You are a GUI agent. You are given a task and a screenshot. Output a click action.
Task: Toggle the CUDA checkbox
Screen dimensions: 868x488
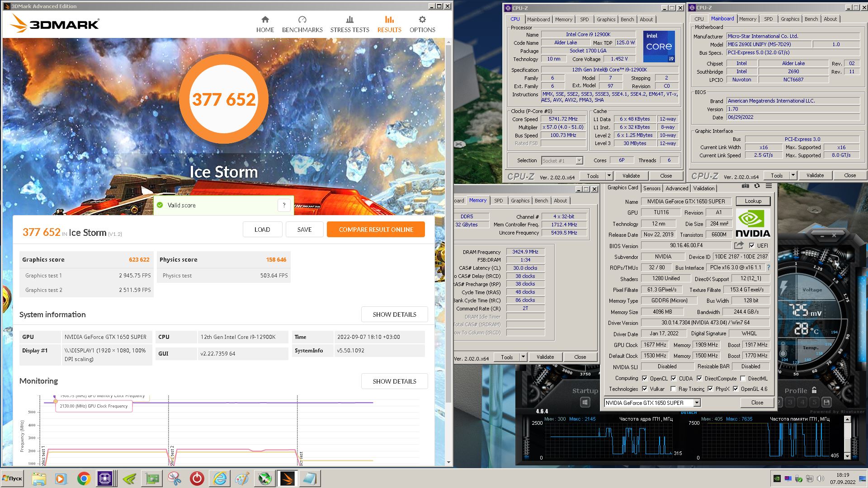coord(674,378)
